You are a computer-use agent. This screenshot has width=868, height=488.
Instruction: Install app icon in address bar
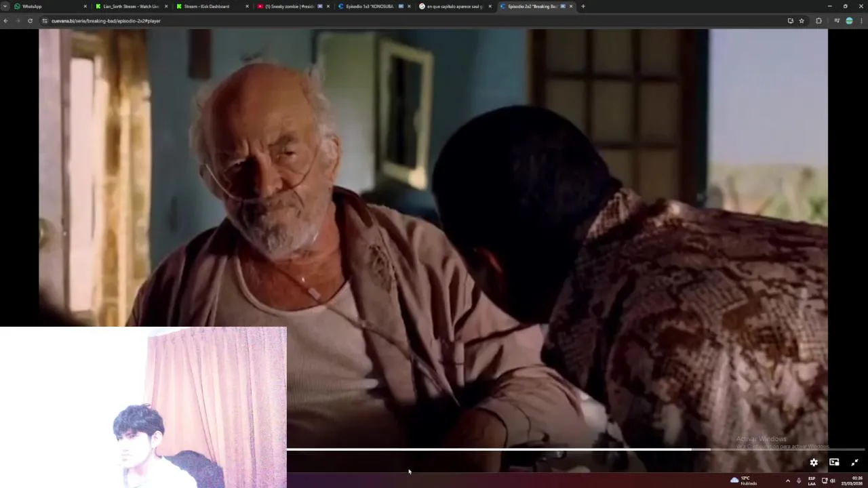pyautogui.click(x=790, y=21)
